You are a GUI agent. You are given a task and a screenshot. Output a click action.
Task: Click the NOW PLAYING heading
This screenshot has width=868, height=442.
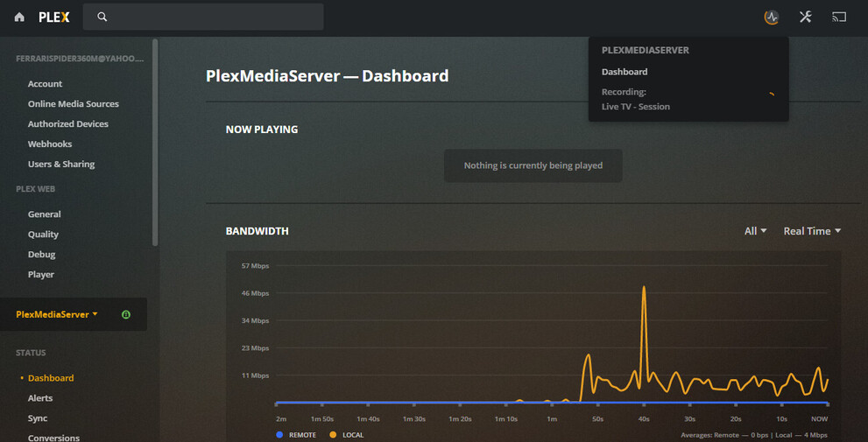[x=262, y=130]
